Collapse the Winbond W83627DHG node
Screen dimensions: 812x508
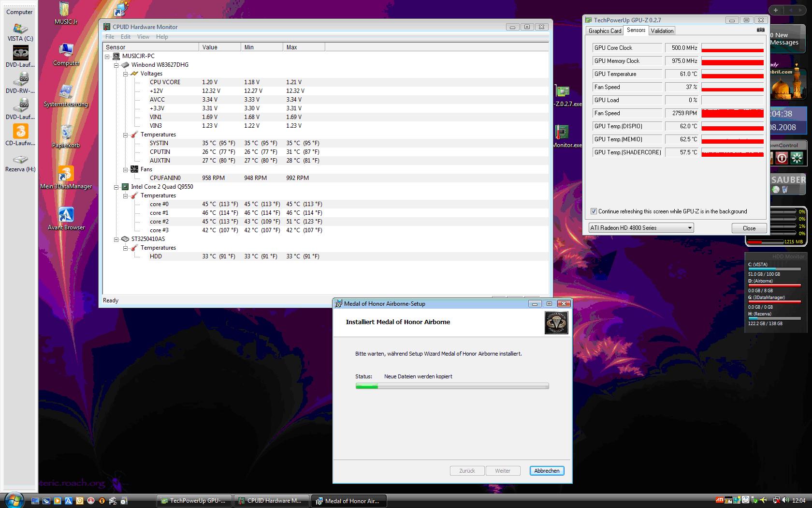(116, 65)
